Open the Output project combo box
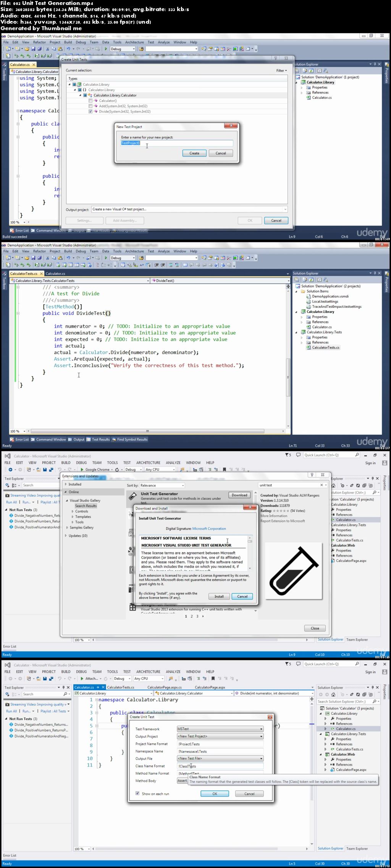Viewport: 391px width, 868px height. pyautogui.click(x=189, y=209)
